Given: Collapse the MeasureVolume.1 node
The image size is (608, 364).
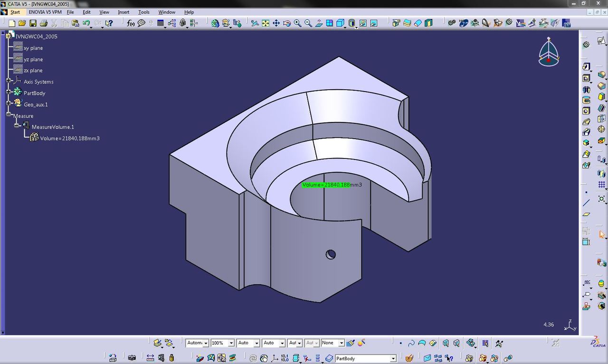Looking at the screenshot, I should [x=17, y=126].
